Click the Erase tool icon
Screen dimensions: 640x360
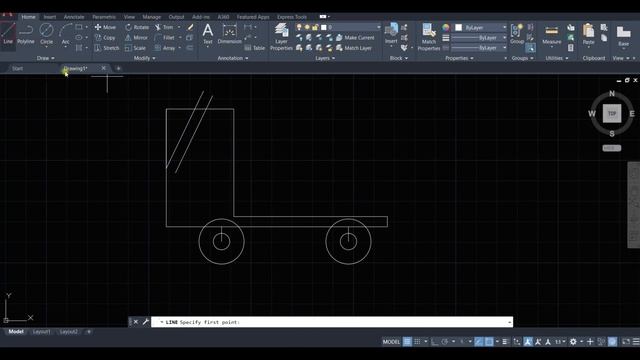coord(190,27)
